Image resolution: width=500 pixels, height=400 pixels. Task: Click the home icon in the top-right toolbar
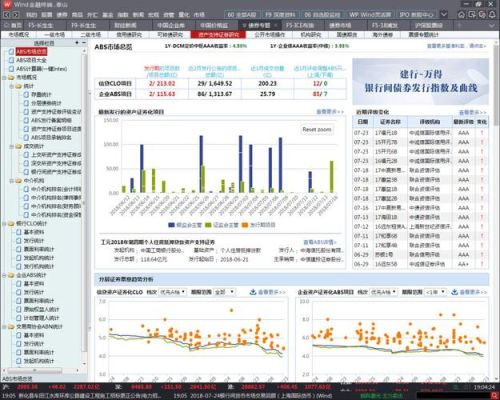tap(461, 14)
